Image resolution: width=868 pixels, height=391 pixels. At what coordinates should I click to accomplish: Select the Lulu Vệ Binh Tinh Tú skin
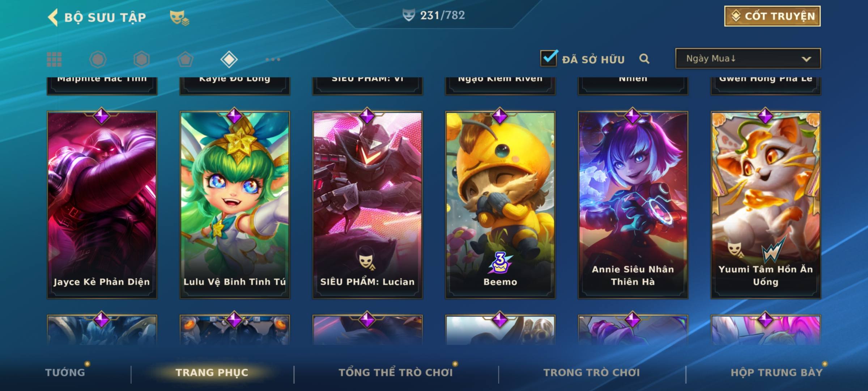tap(235, 205)
